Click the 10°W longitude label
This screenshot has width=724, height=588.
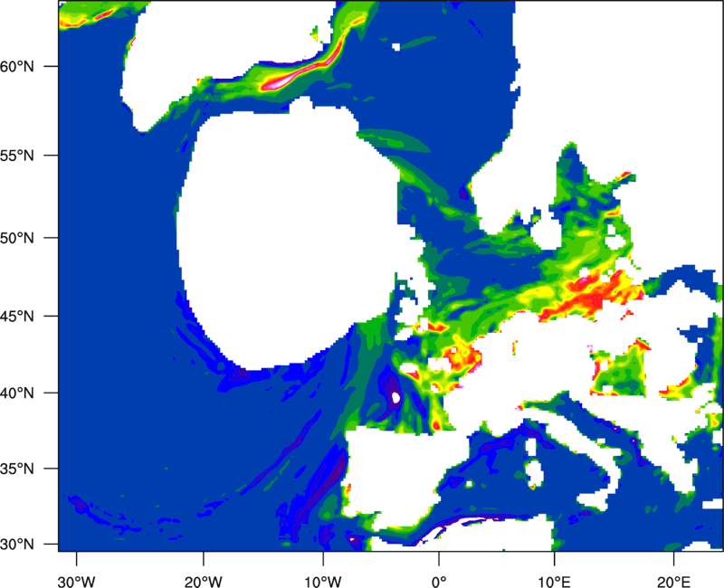point(323,581)
